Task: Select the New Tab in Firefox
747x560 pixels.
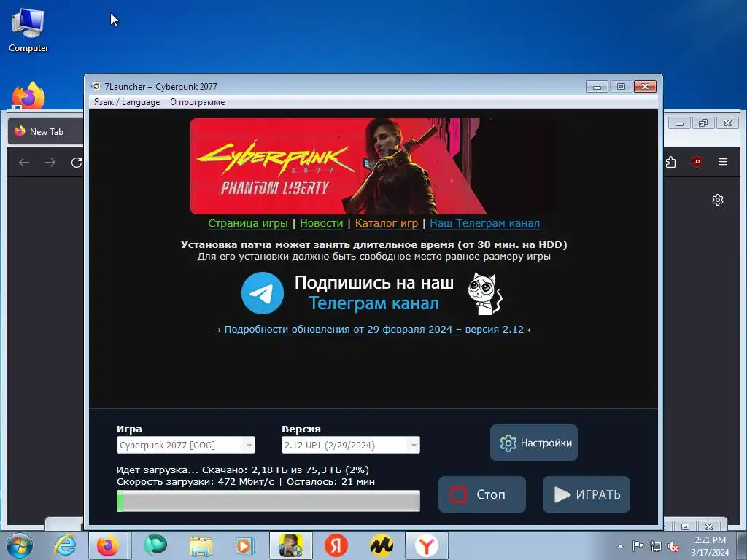Action: (x=46, y=131)
